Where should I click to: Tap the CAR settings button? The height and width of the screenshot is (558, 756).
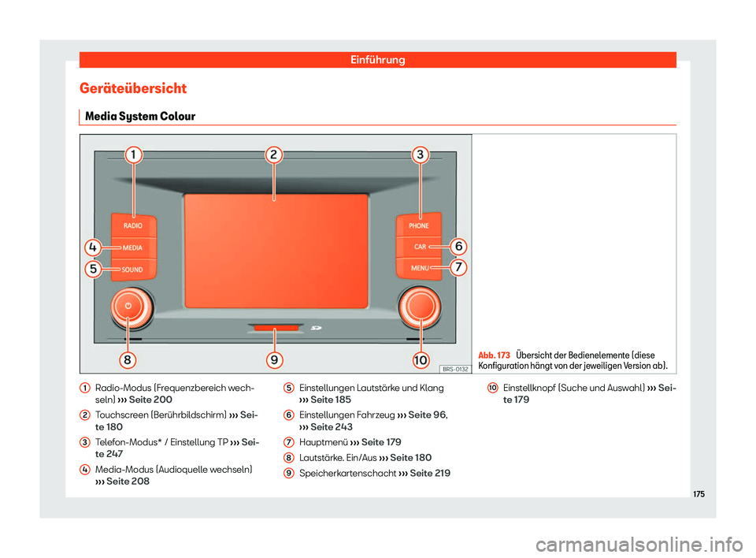tap(418, 247)
